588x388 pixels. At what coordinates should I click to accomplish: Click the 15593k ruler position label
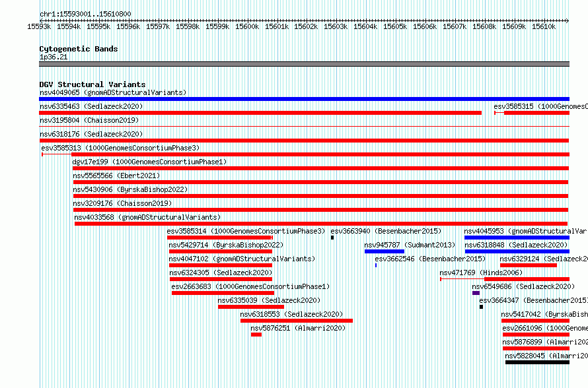tap(39, 27)
